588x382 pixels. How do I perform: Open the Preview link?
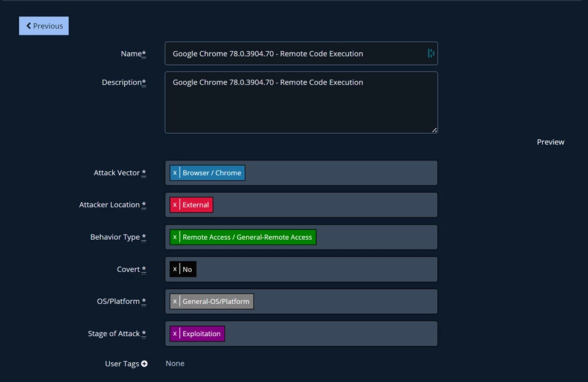[x=550, y=142]
